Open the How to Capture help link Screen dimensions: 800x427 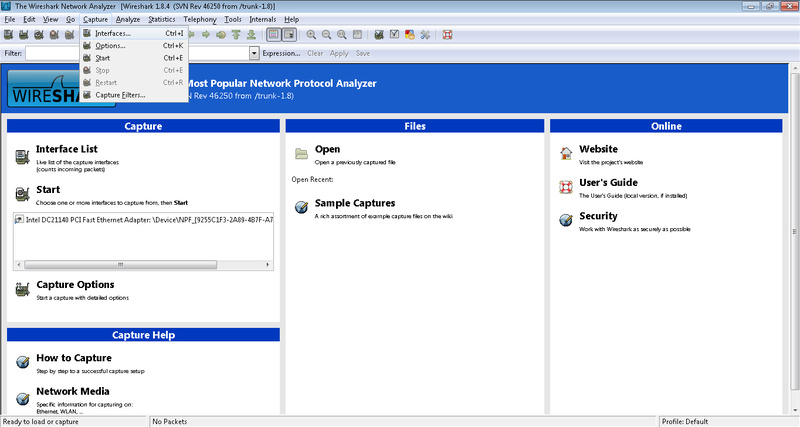pyautogui.click(x=74, y=358)
